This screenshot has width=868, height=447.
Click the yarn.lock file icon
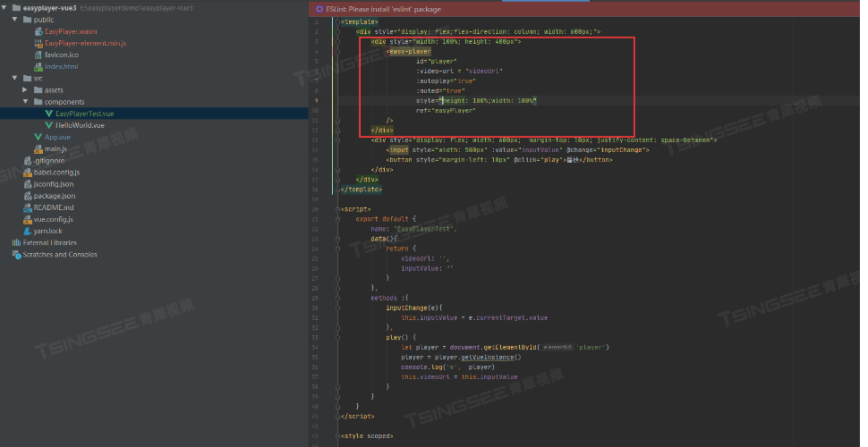click(27, 231)
